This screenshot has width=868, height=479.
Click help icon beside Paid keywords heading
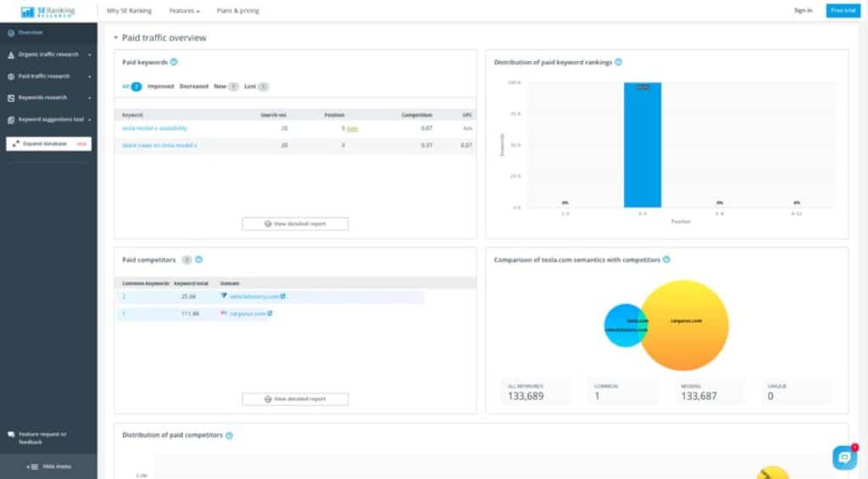(x=174, y=62)
